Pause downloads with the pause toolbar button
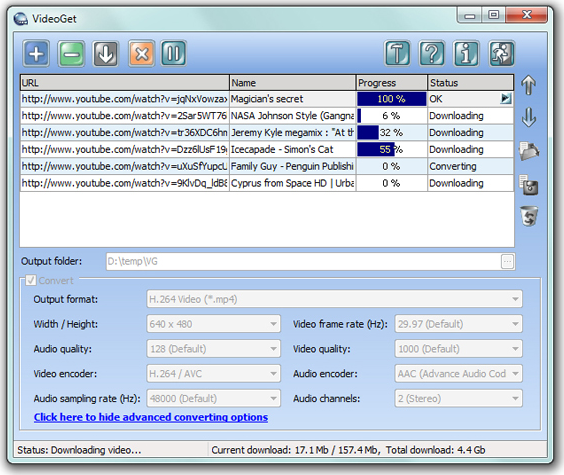The image size is (564, 475). (174, 54)
